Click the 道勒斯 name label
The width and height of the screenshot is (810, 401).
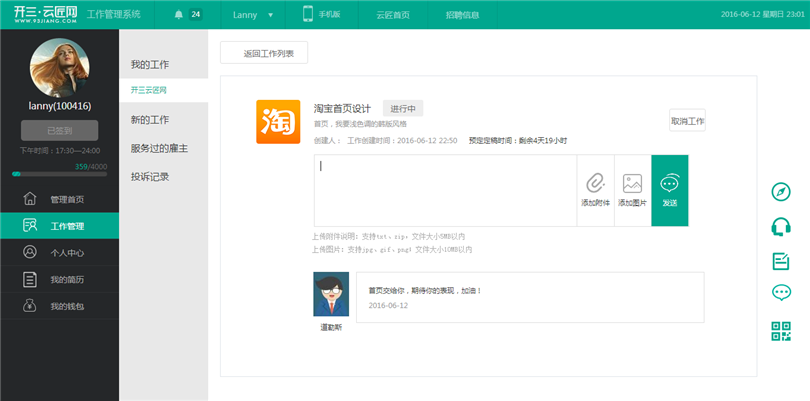pos(331,327)
